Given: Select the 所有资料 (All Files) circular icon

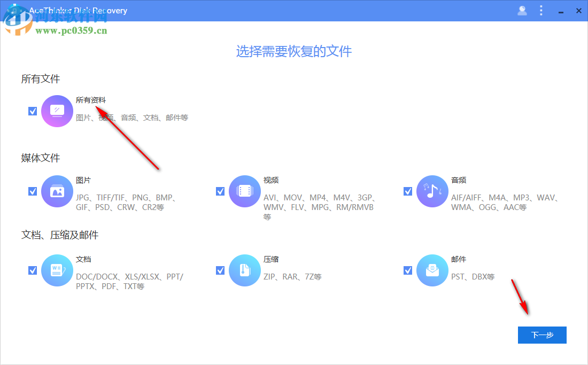Looking at the screenshot, I should click(x=57, y=111).
